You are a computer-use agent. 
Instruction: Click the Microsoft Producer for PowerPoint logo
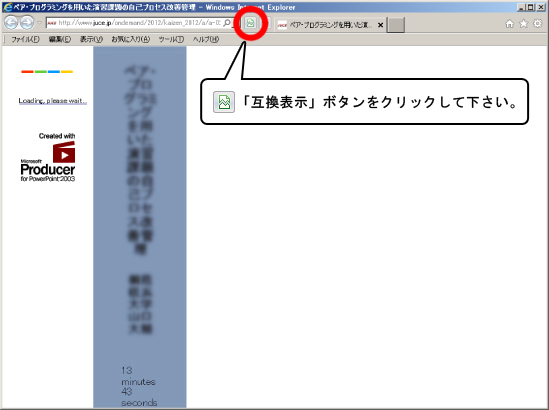point(48,161)
